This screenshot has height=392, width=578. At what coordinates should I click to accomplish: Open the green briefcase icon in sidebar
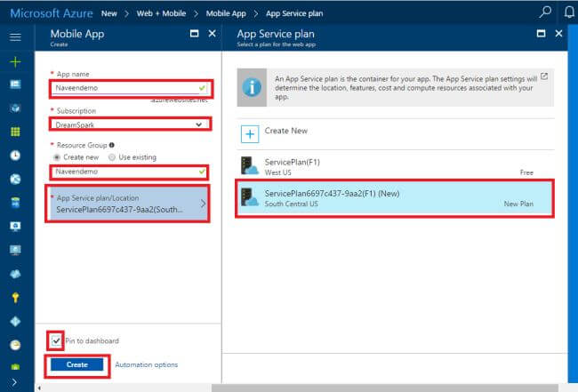point(15,366)
